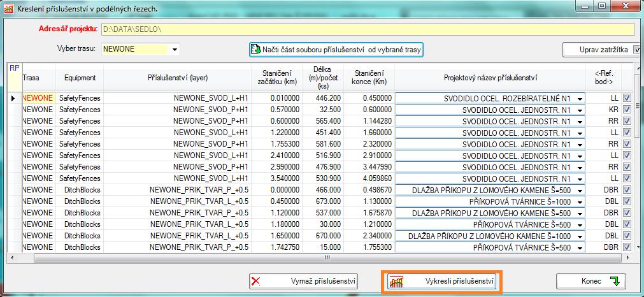Click the RP column header
Screen dimensions: 644x297
point(15,77)
